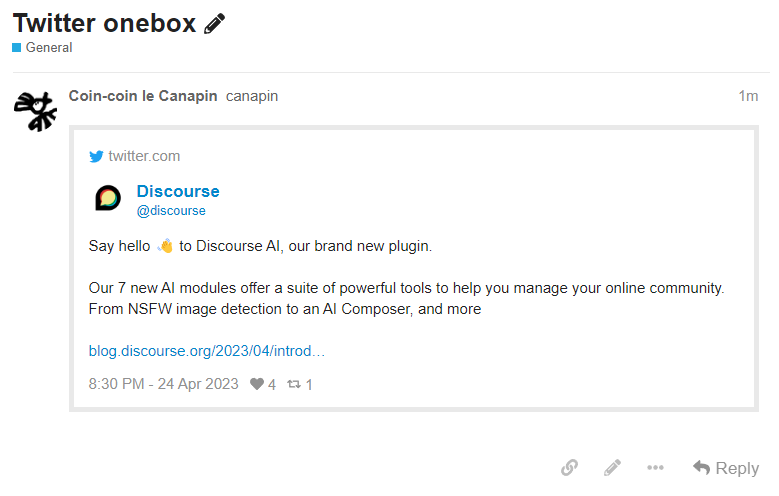Click the waving hand emoji
This screenshot has width=779, height=496.
(x=165, y=246)
